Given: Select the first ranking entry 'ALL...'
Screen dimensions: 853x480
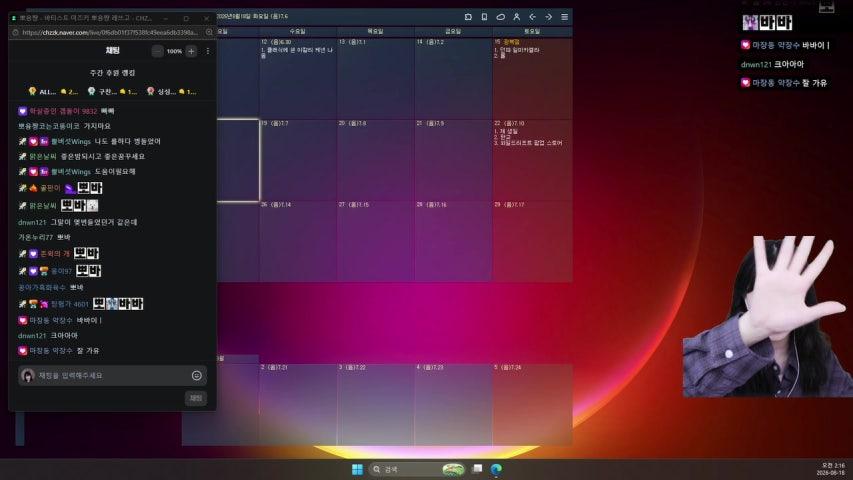Looking at the screenshot, I should [52, 91].
